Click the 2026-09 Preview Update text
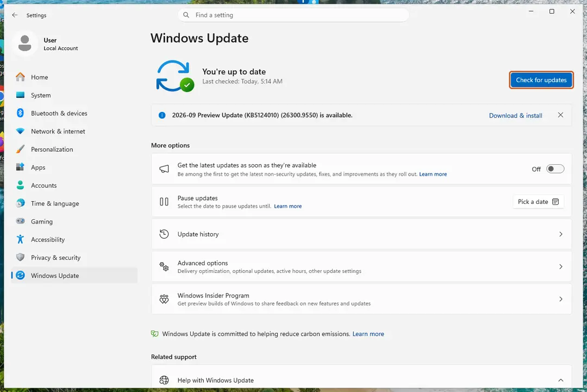The height and width of the screenshot is (392, 587). pos(262,115)
